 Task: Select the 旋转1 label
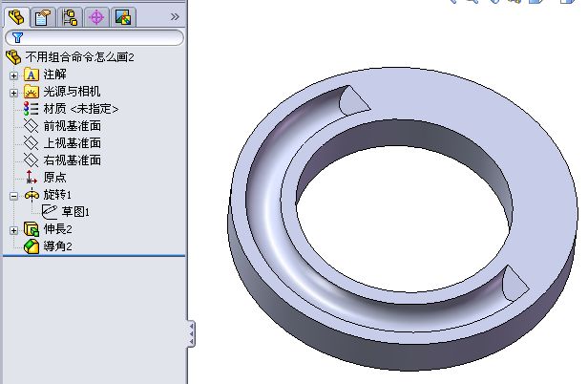click(x=57, y=195)
